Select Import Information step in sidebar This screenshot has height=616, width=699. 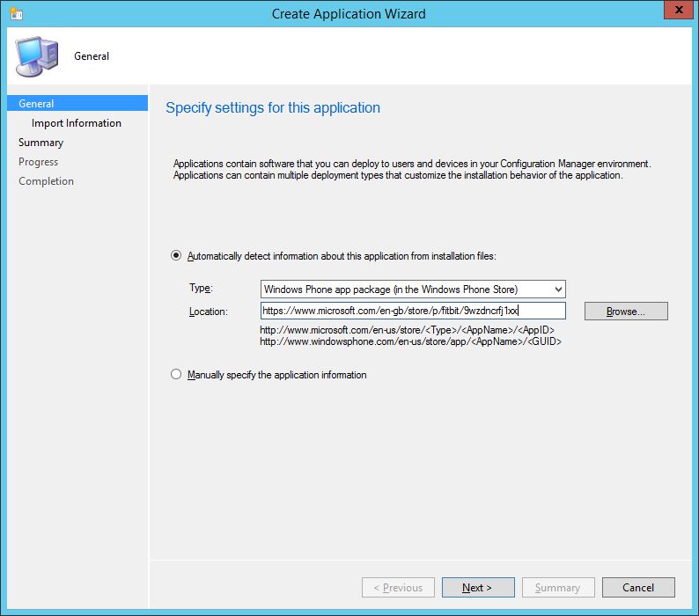pos(77,123)
